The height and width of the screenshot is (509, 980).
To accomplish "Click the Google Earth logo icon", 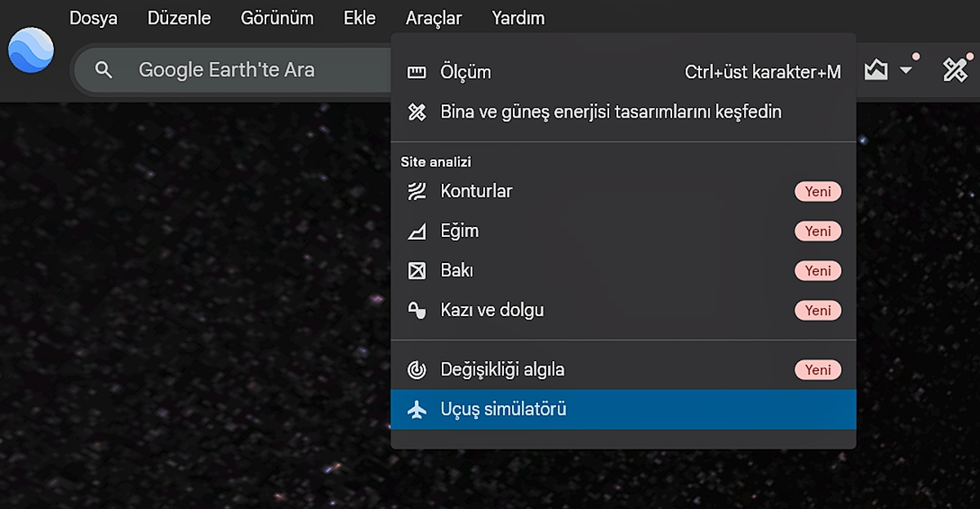I will click(x=31, y=49).
